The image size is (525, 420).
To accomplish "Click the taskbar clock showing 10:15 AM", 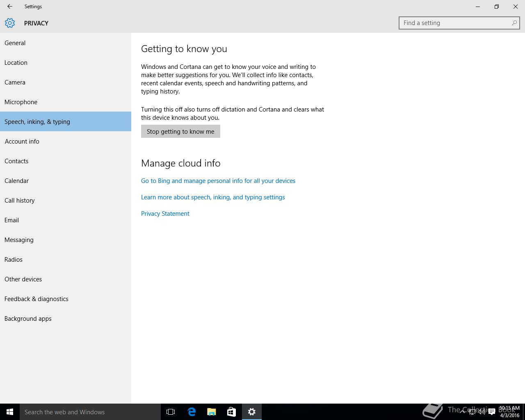I will tap(509, 412).
